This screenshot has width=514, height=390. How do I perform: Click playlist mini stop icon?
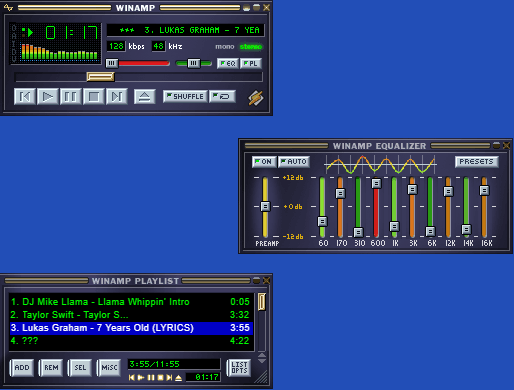click(160, 378)
